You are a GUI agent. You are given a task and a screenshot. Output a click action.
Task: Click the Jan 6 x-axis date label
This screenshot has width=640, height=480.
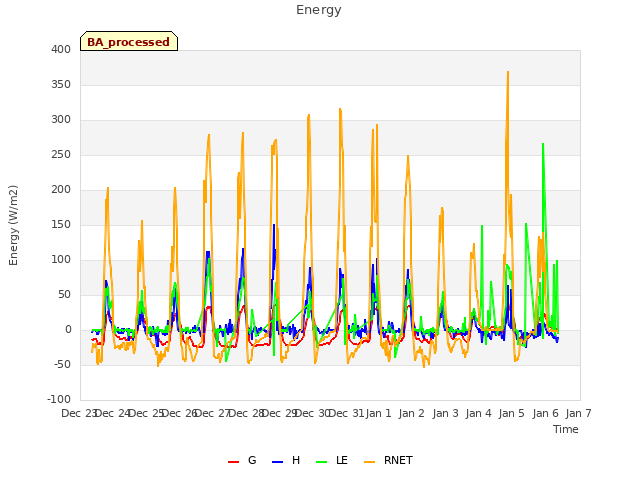(x=545, y=413)
